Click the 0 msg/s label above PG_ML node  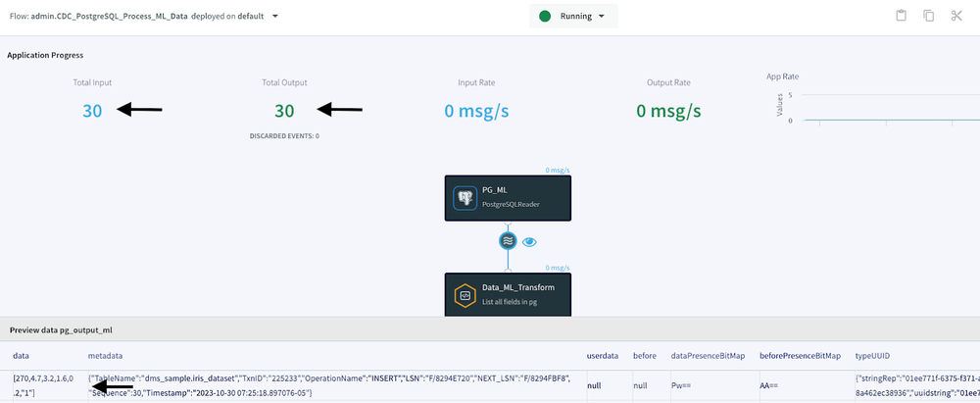click(558, 171)
